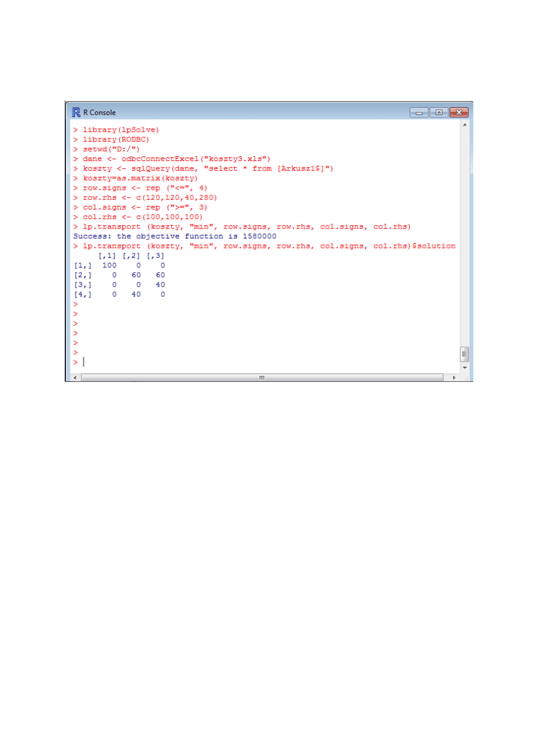Maximize the R Console window
The height and width of the screenshot is (756, 535).
coord(439,113)
